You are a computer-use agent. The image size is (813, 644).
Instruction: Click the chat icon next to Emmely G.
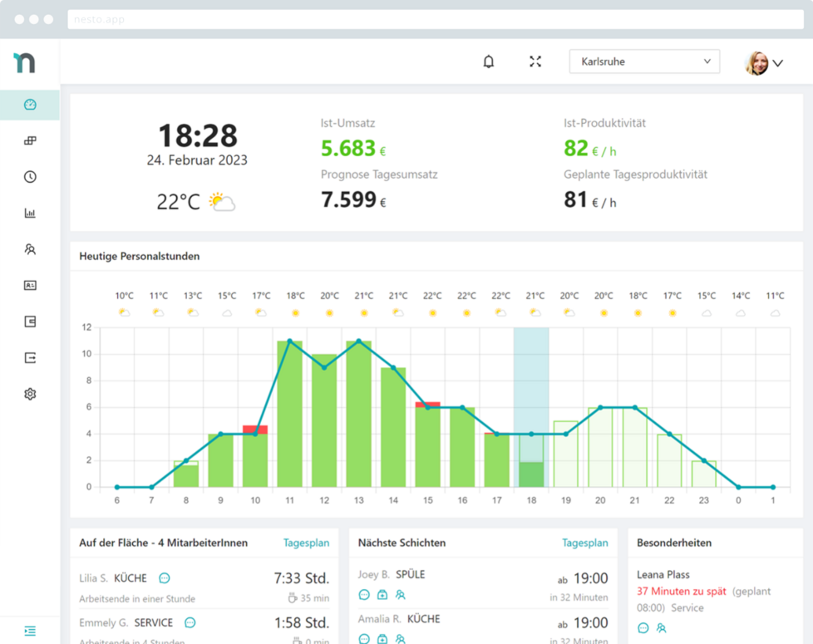click(190, 622)
